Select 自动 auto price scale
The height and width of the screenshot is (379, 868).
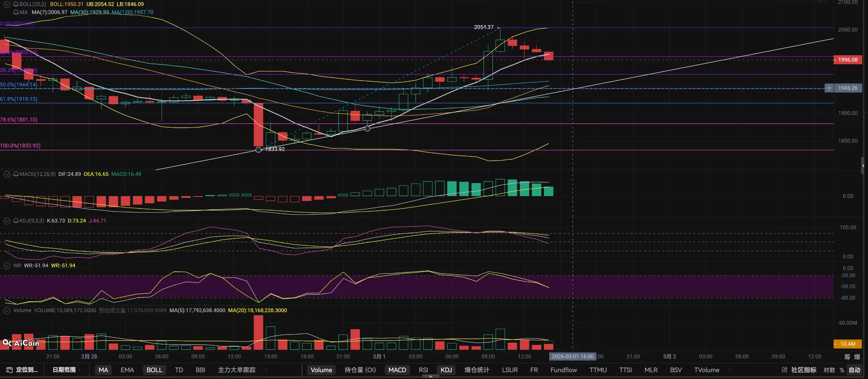coord(854,370)
